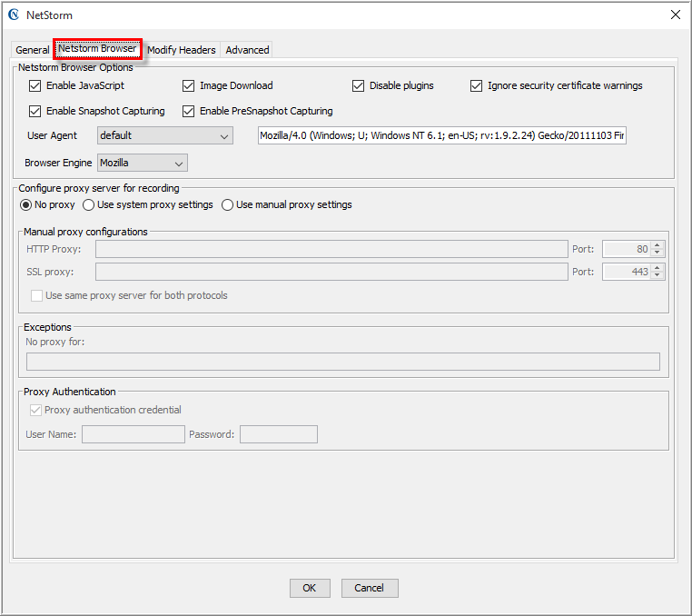Select Use system proxy settings

pos(88,205)
